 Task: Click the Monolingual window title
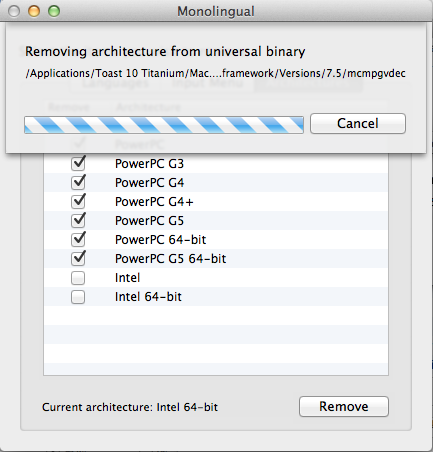216,11
